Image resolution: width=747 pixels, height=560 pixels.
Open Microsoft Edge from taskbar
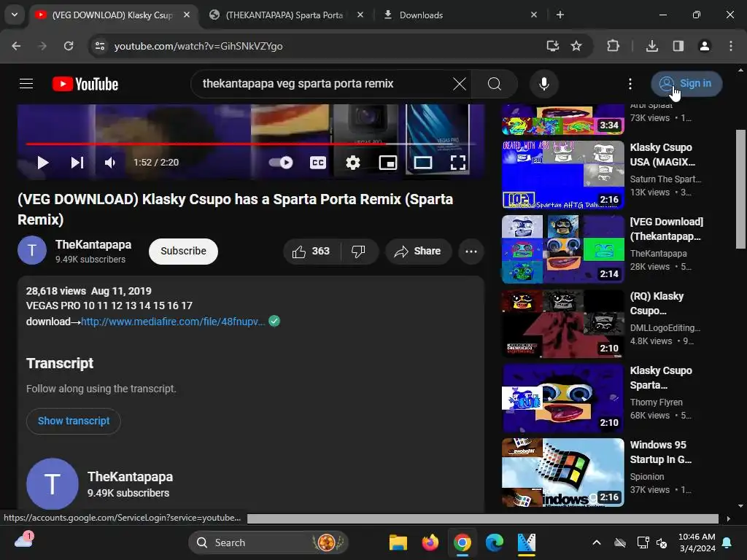tap(495, 542)
